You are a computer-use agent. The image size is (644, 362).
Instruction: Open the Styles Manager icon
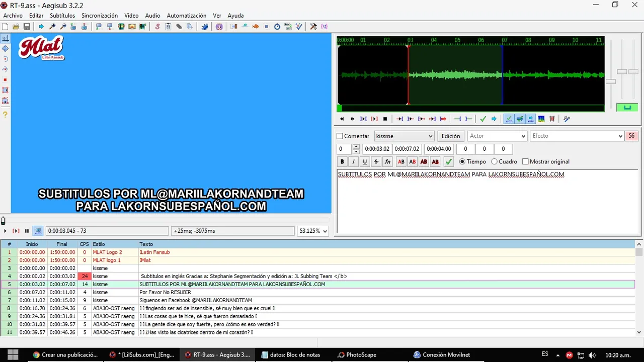[x=157, y=27]
